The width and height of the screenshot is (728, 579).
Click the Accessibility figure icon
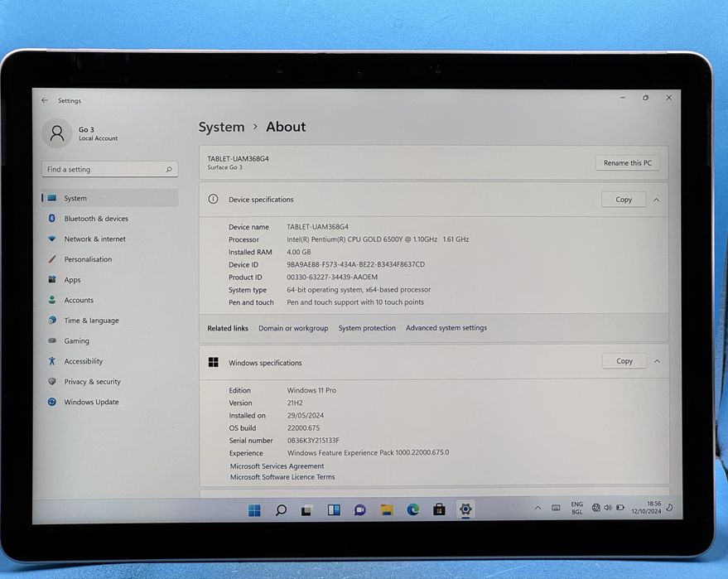52,361
